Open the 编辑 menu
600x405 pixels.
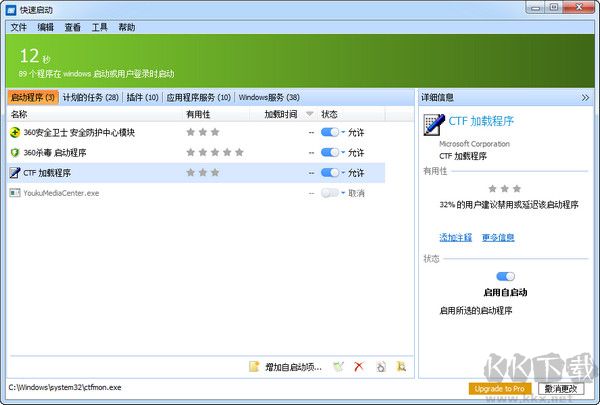coord(46,27)
